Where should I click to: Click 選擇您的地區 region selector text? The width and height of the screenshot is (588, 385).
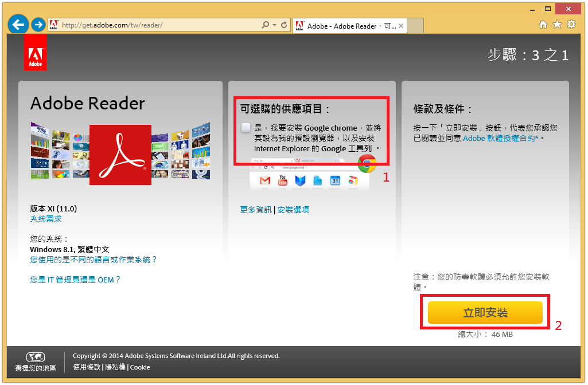36,368
